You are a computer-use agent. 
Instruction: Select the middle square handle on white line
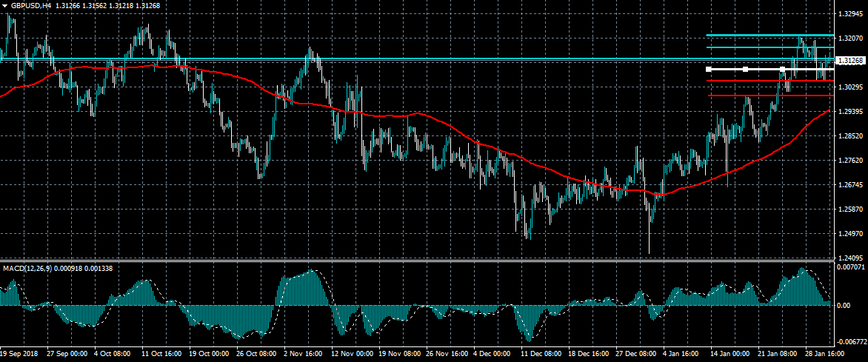(746, 69)
